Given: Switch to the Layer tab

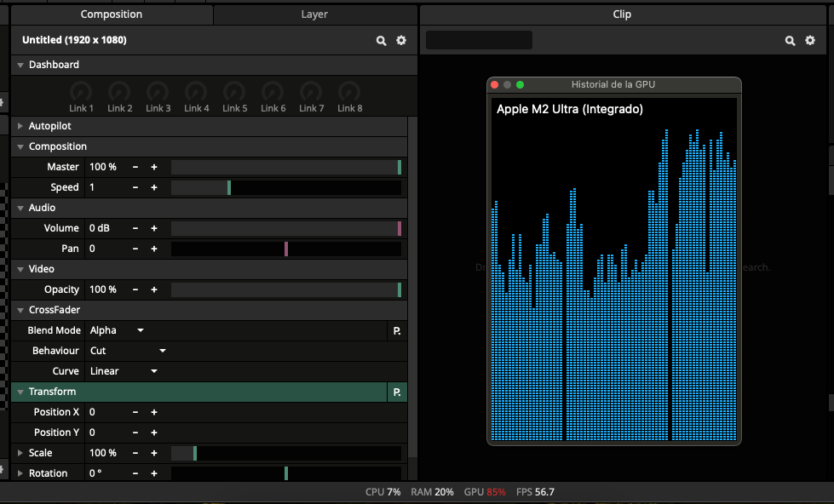Looking at the screenshot, I should click(x=314, y=14).
